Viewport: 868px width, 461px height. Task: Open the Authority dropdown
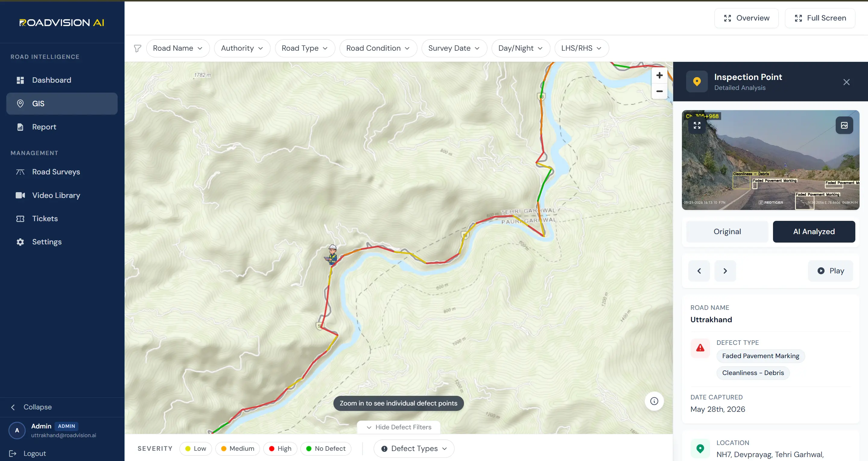[242, 48]
